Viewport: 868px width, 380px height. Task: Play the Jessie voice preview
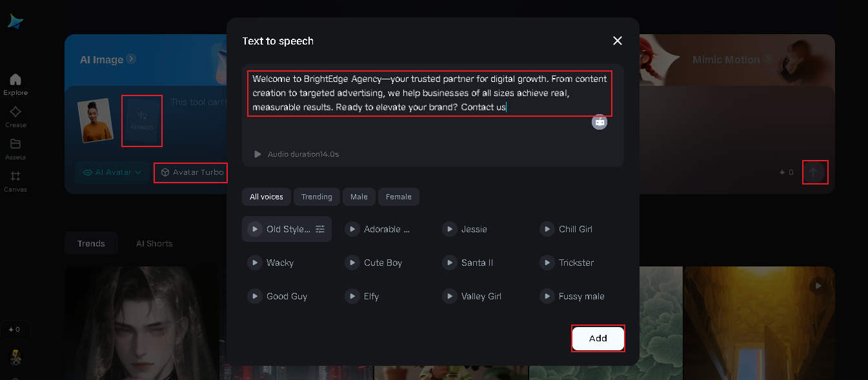[x=450, y=229]
